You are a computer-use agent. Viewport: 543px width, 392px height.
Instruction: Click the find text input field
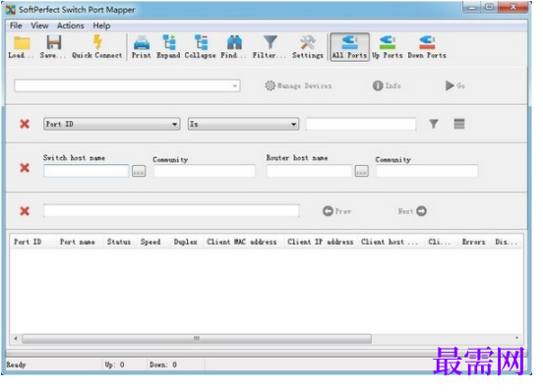[171, 210]
